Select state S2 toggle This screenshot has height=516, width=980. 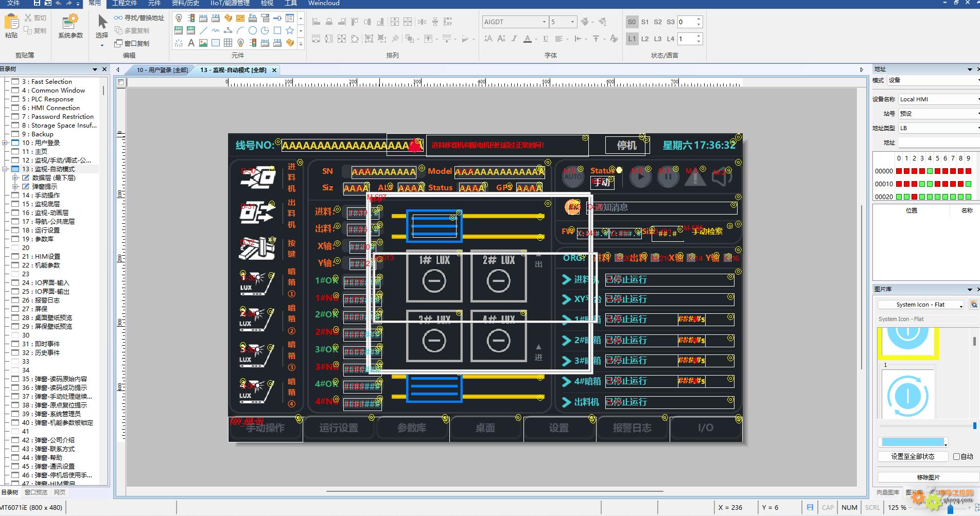[658, 22]
